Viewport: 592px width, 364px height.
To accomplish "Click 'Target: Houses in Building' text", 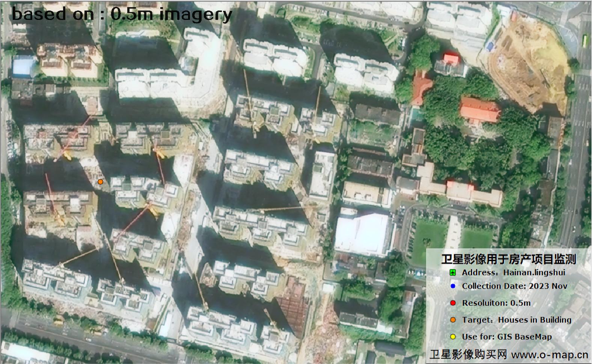I will 517,320.
